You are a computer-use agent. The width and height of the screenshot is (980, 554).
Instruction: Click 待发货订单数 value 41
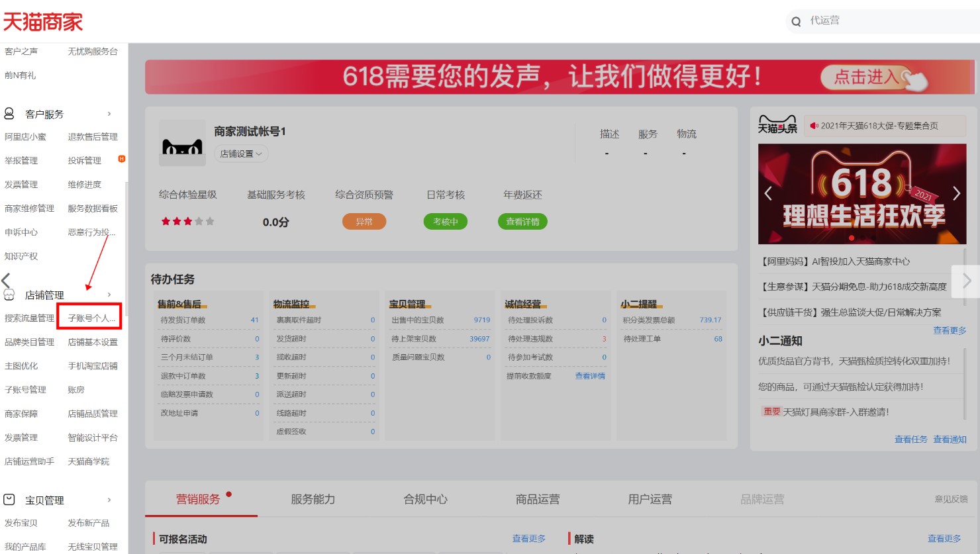click(254, 320)
